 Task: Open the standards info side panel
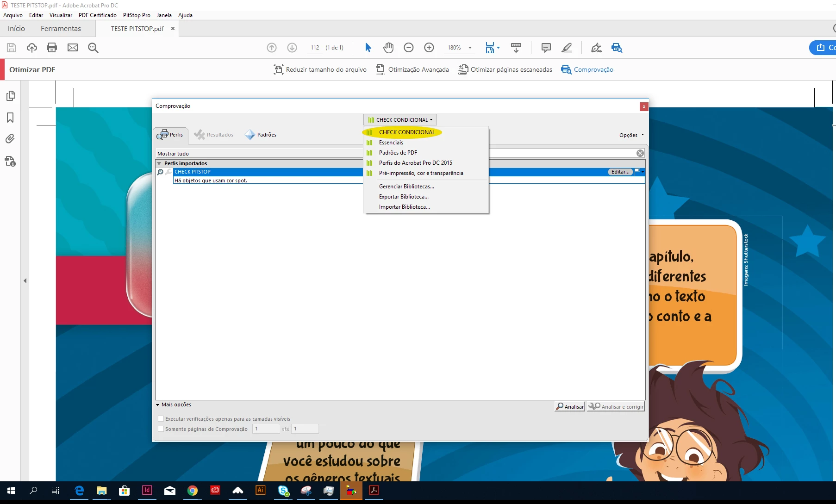(x=10, y=161)
